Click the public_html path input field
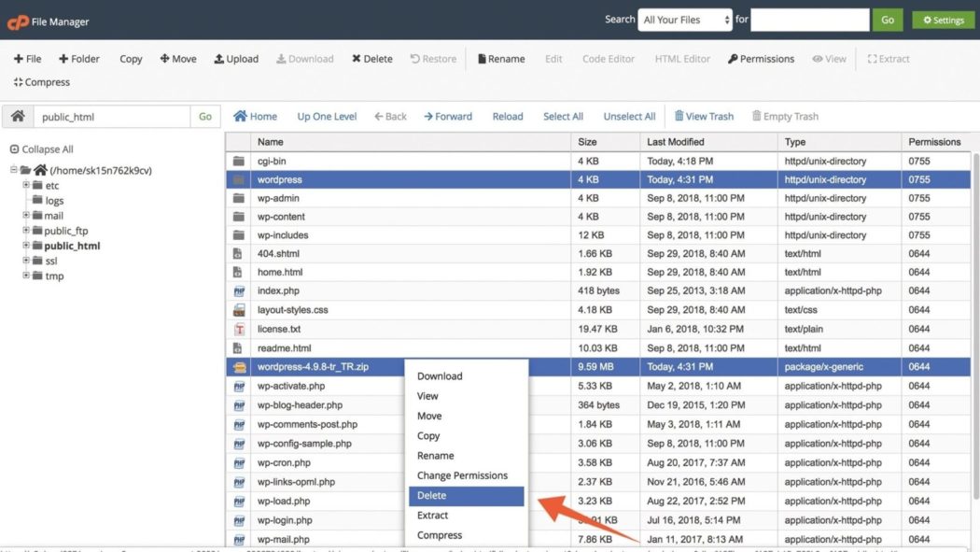The image size is (980, 552). (111, 116)
